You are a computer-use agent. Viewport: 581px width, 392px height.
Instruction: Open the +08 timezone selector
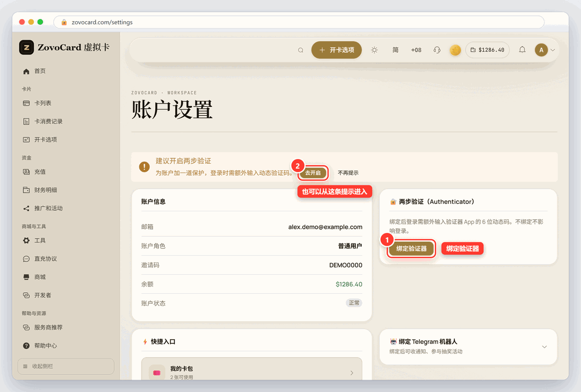point(416,50)
